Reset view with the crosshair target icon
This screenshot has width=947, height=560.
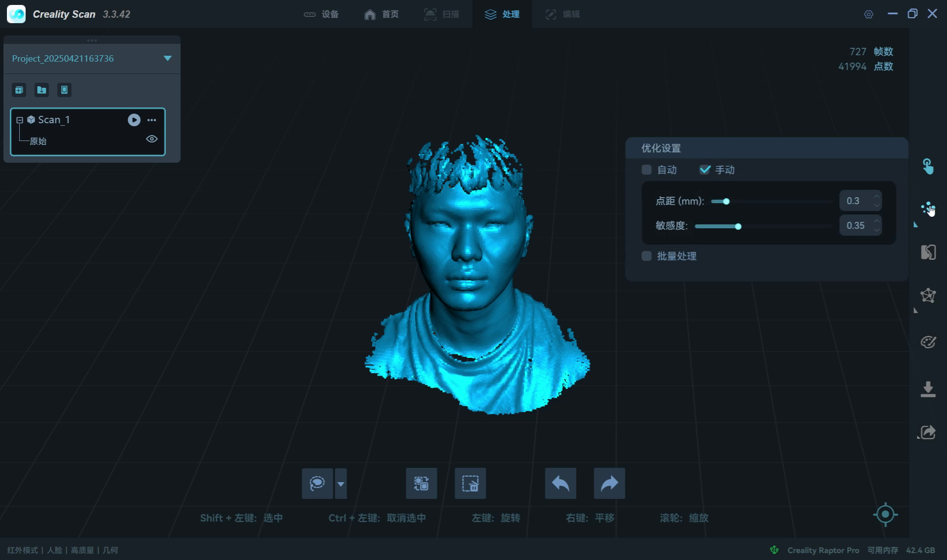click(885, 515)
